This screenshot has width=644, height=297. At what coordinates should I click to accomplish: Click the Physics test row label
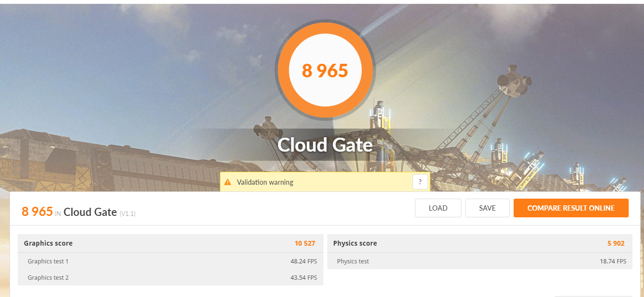[x=353, y=261]
